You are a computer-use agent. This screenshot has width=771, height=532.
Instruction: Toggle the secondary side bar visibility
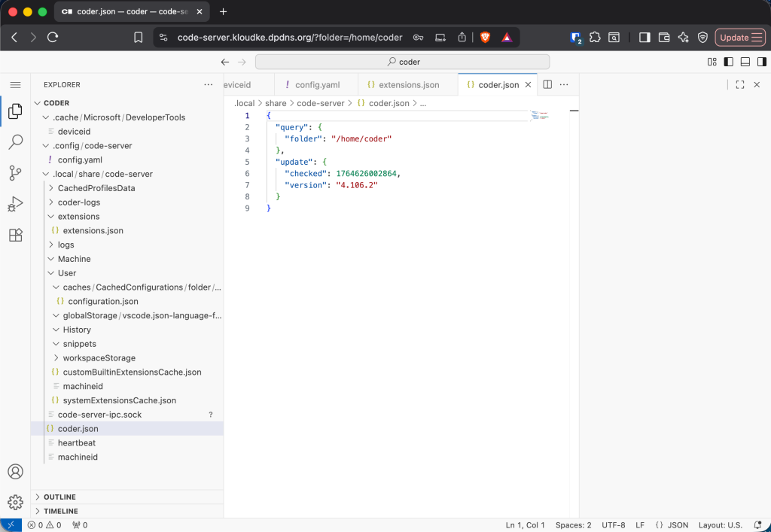(x=761, y=63)
